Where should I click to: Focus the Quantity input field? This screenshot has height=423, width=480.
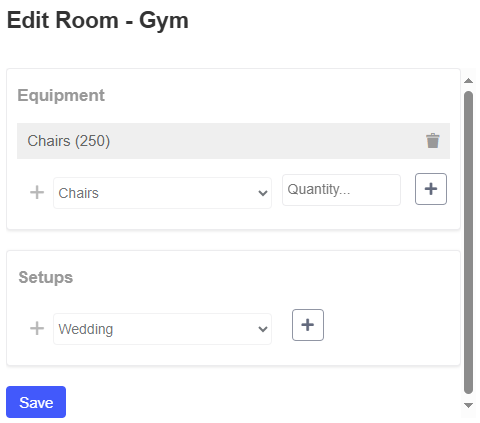click(x=341, y=190)
